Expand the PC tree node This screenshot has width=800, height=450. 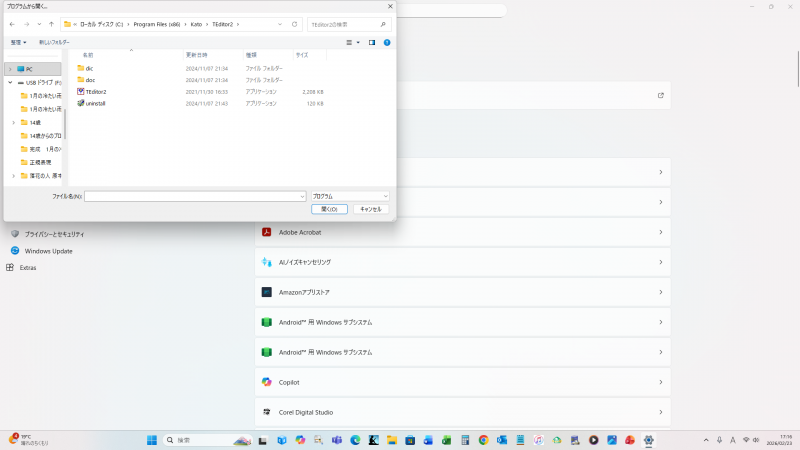pos(10,69)
